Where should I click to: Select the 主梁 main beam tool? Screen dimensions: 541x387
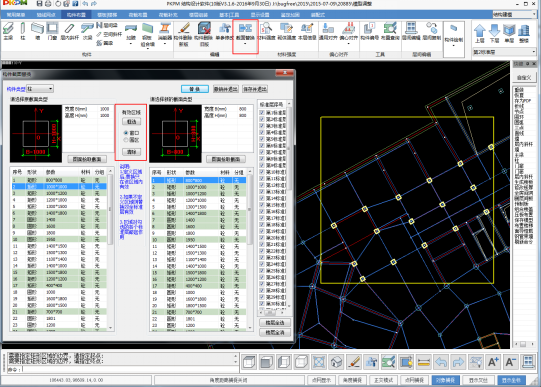(x=8, y=31)
